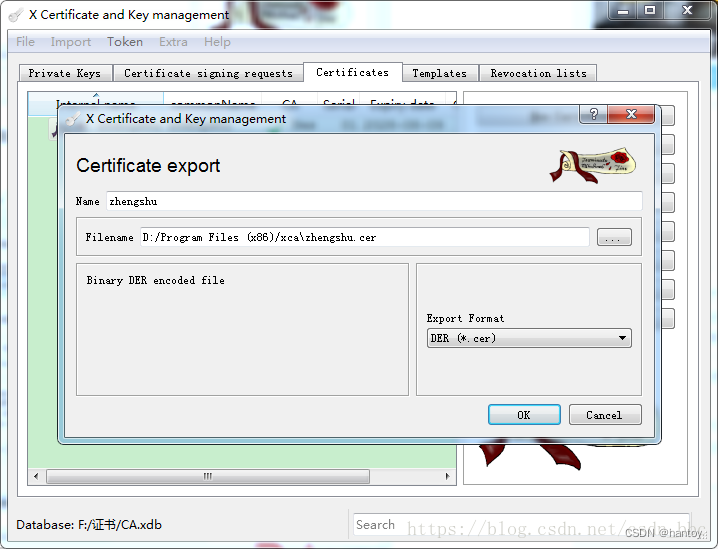Click the XCA key icon in main title bar

click(16, 15)
